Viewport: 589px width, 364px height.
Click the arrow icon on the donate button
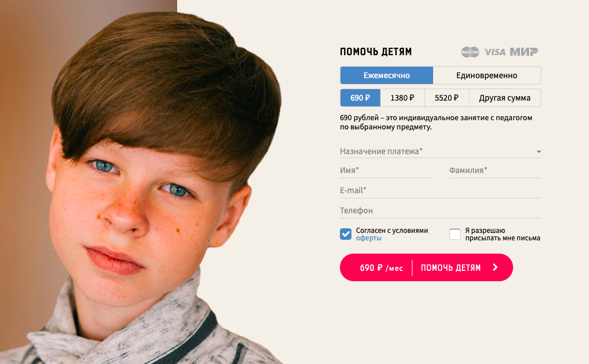click(x=495, y=267)
